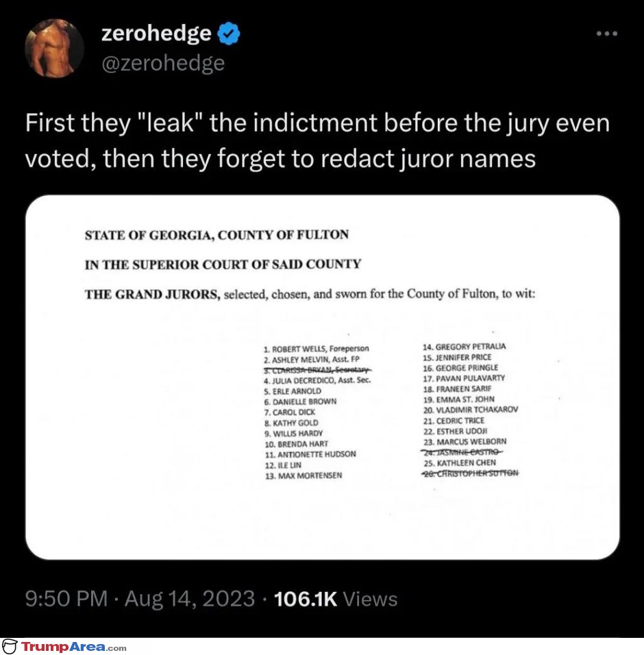Click the TrumpArea.com watermark logo
Viewport: 644px width, 655px height.
tap(9, 647)
